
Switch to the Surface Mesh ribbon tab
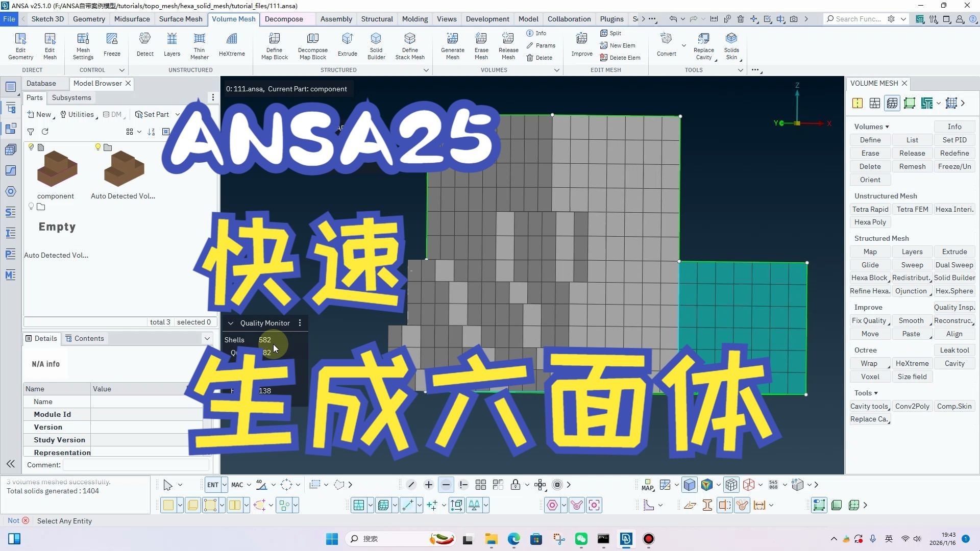click(x=180, y=19)
